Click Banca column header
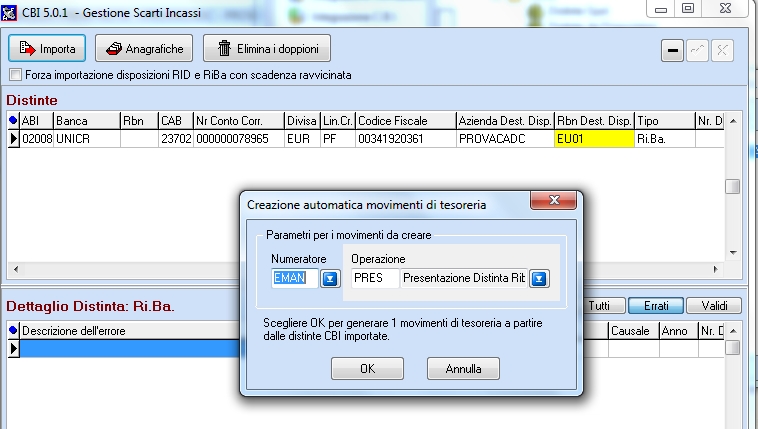Viewport: 758px width, 429px height. point(87,120)
